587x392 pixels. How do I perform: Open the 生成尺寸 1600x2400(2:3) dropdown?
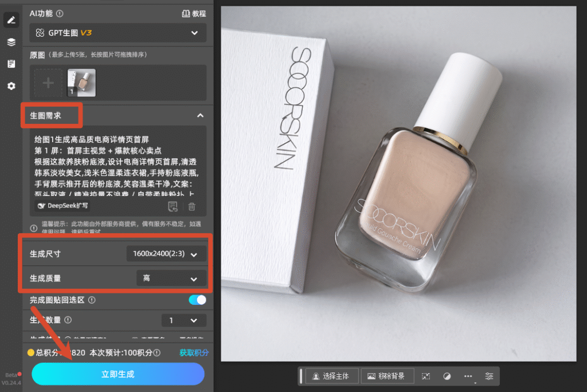click(x=166, y=254)
